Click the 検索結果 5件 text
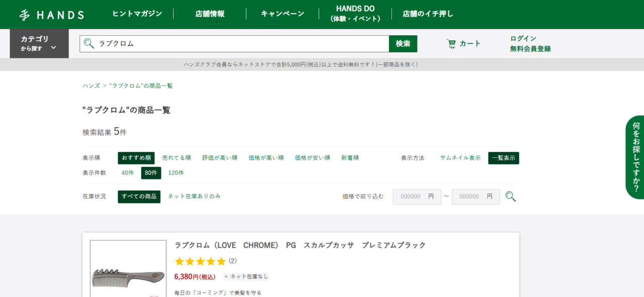 105,132
